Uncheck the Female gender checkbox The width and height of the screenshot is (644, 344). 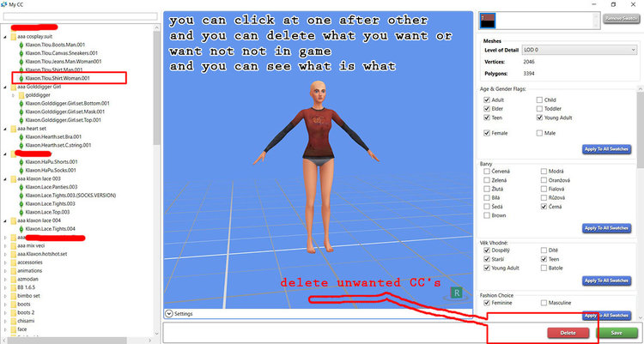click(487, 133)
